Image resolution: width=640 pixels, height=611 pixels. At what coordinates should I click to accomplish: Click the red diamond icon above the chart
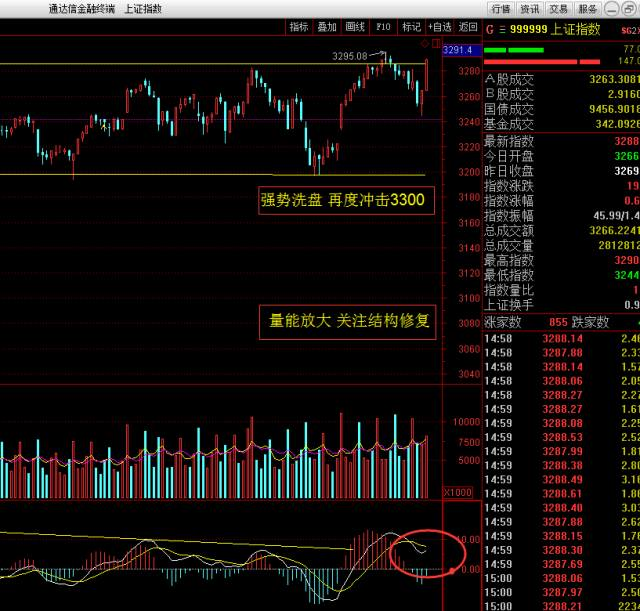coord(425,43)
